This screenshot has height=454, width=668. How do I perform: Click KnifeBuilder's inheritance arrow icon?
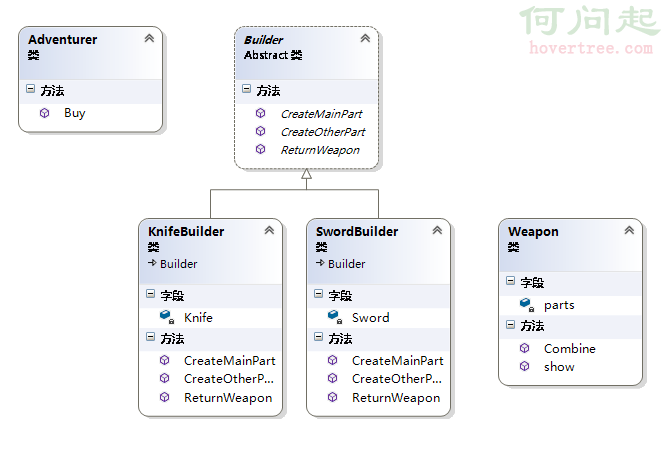(152, 263)
